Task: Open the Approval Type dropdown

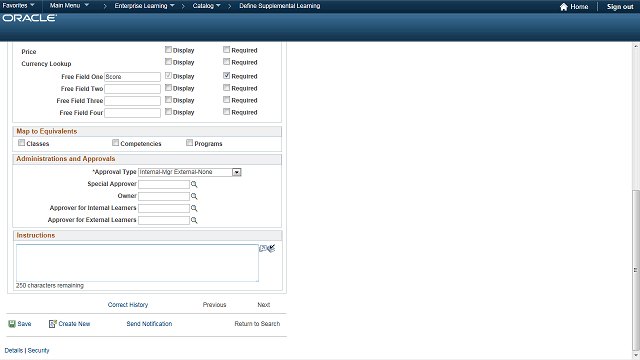Action: 237,172
